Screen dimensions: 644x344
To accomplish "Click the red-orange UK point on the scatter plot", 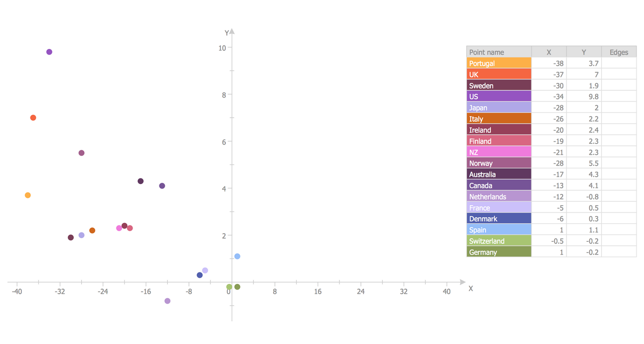I will pyautogui.click(x=33, y=118).
